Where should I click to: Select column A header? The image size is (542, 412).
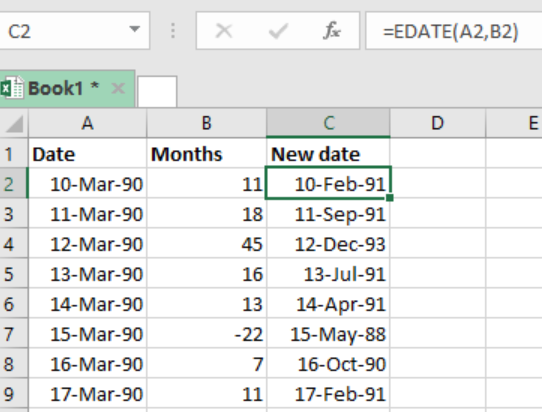coord(87,123)
